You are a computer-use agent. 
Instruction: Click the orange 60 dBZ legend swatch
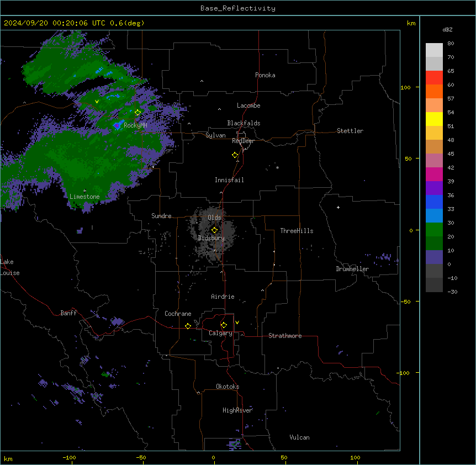(x=434, y=91)
